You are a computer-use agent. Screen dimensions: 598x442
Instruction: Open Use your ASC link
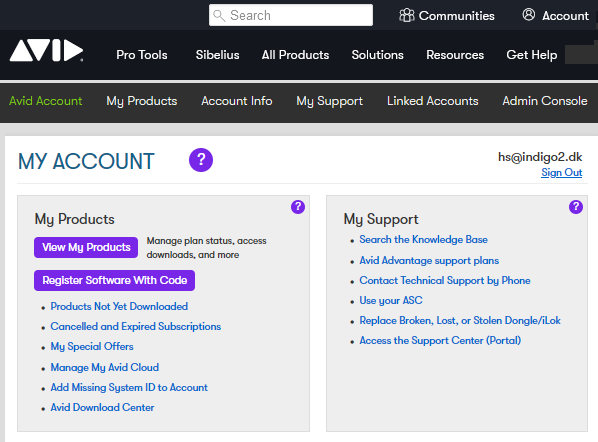391,301
